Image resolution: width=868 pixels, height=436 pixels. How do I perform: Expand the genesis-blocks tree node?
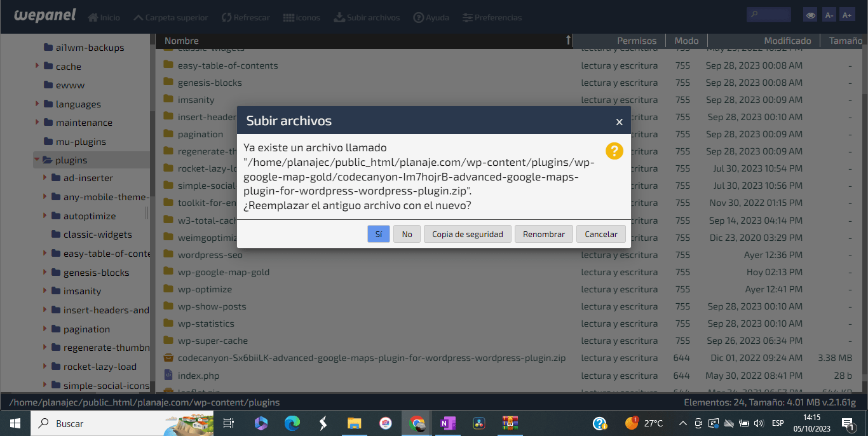(x=45, y=272)
